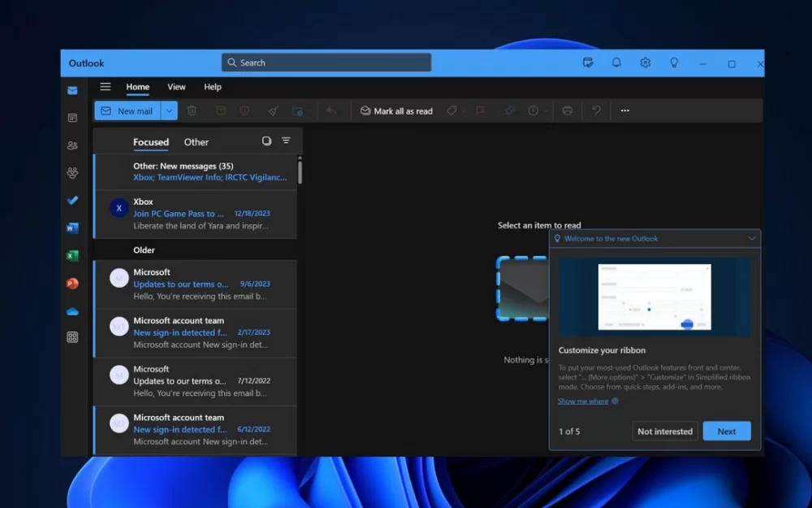Image resolution: width=812 pixels, height=508 pixels.
Task: Open the Calendar from the sidebar
Action: (72, 118)
